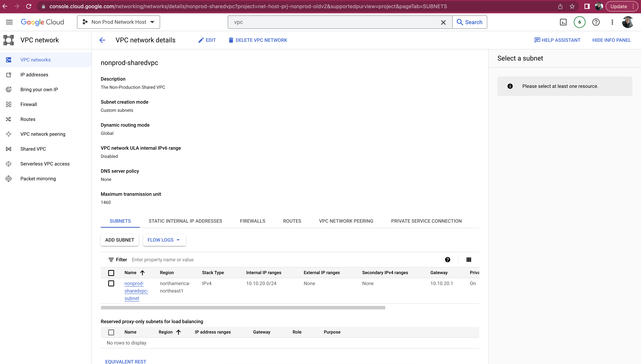Click the subnets table horizontal scrollbar
641x364 pixels.
pyautogui.click(x=243, y=308)
